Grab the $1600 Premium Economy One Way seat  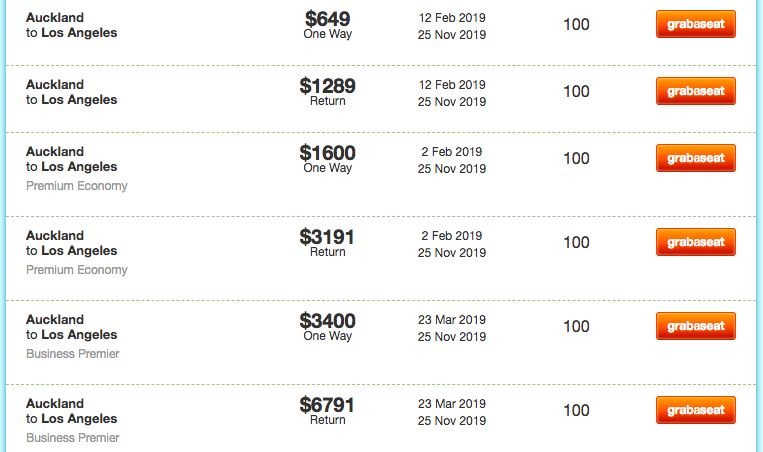tap(695, 158)
